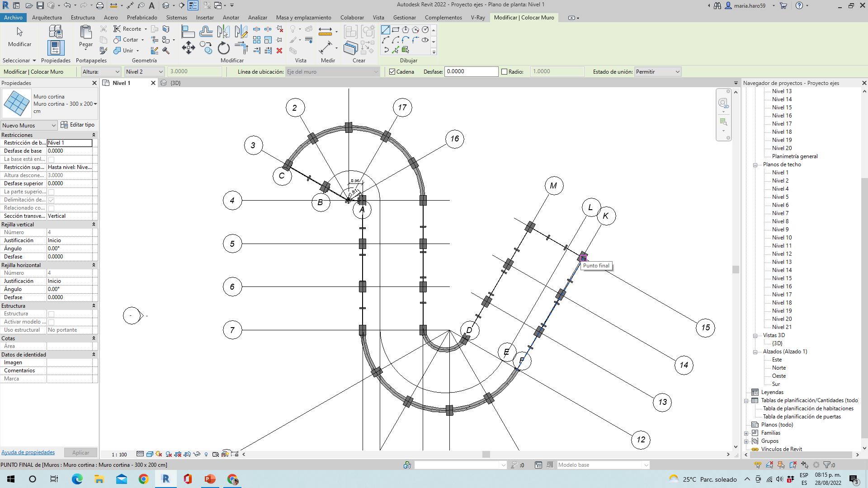Open PowerPoint from taskbar

click(x=210, y=479)
